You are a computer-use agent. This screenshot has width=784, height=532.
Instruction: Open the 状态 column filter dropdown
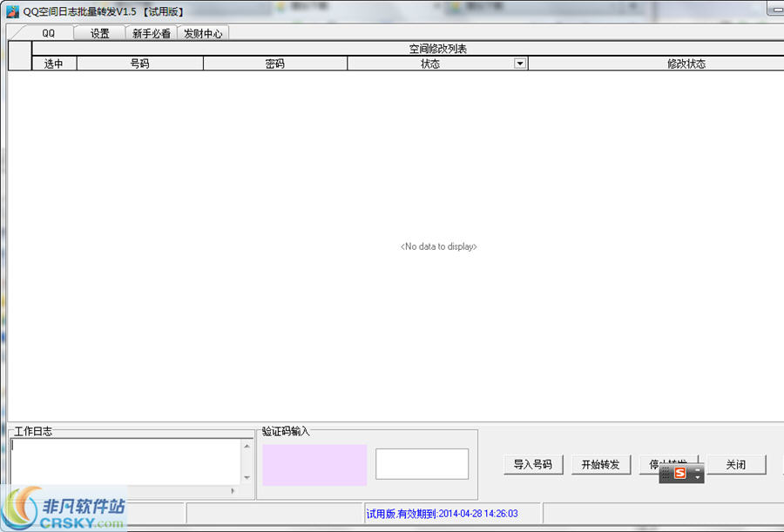tap(520, 64)
